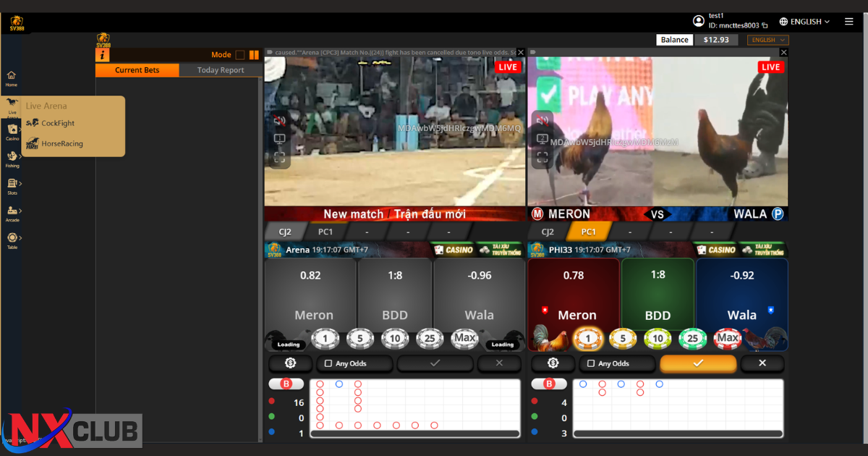This screenshot has width=868, height=456.
Task: Switch to the Today Report tab
Action: [x=221, y=70]
